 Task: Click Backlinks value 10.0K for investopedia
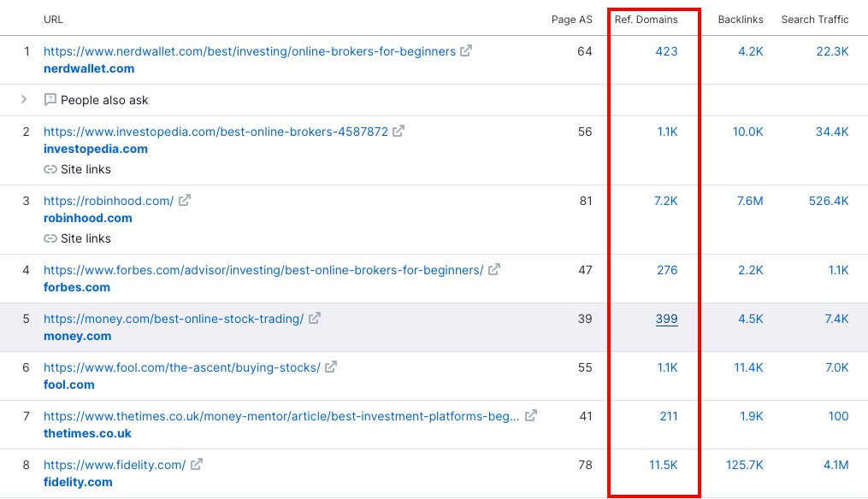[748, 132]
